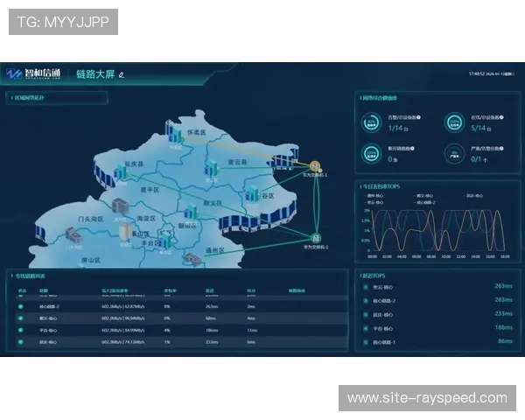This screenshot has width=525, height=420.
Task: Toggle 顺义-核心 legend entry in chart
Action: pos(423,196)
